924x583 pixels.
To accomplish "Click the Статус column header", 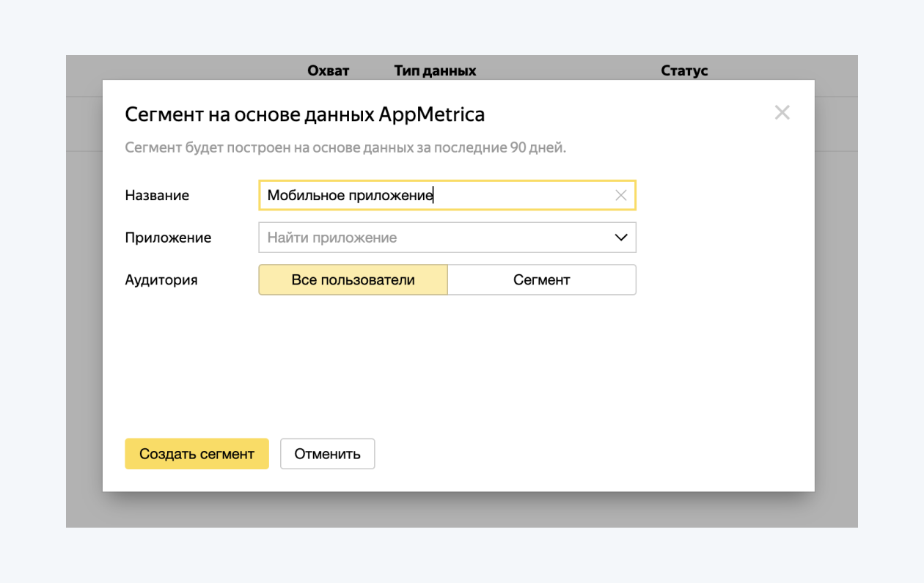I will point(684,71).
